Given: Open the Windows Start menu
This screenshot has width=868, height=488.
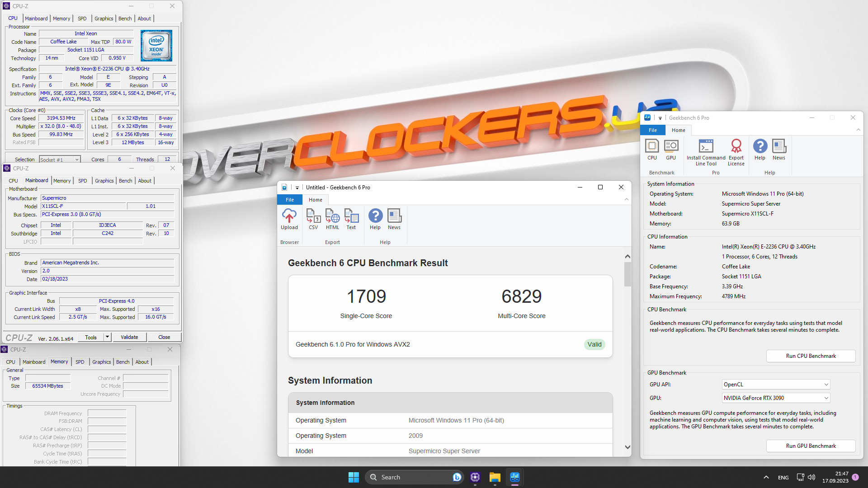Looking at the screenshot, I should (354, 477).
